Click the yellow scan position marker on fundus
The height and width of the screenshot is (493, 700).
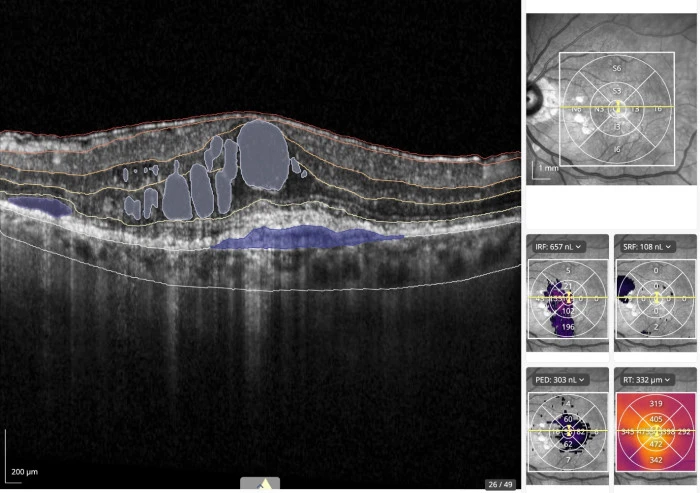tap(618, 107)
